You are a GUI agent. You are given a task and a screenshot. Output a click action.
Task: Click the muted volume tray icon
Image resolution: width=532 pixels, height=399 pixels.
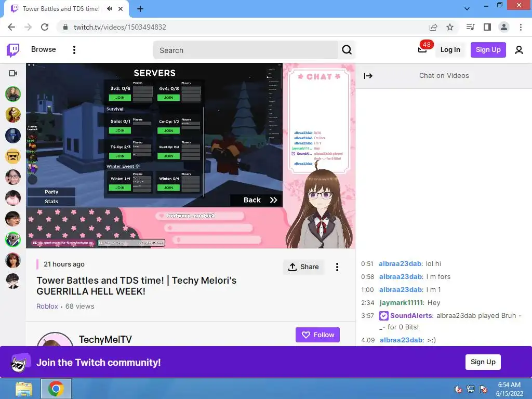(458, 389)
